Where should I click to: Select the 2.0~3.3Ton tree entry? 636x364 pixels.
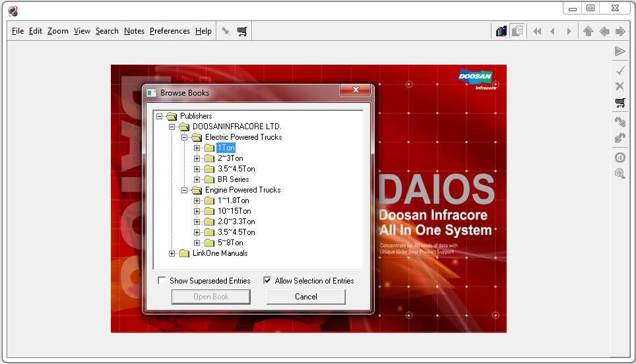tap(236, 222)
